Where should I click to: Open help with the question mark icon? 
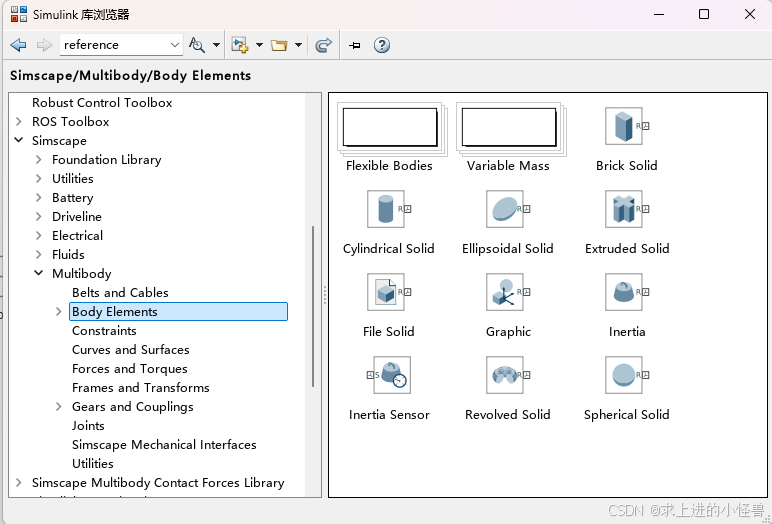[x=382, y=45]
